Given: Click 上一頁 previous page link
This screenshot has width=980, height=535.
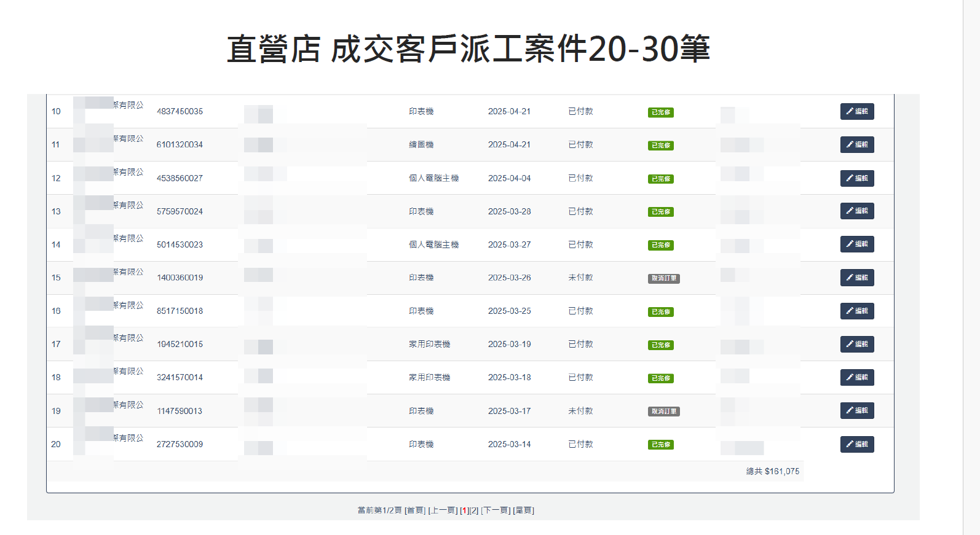Looking at the screenshot, I should (x=443, y=510).
